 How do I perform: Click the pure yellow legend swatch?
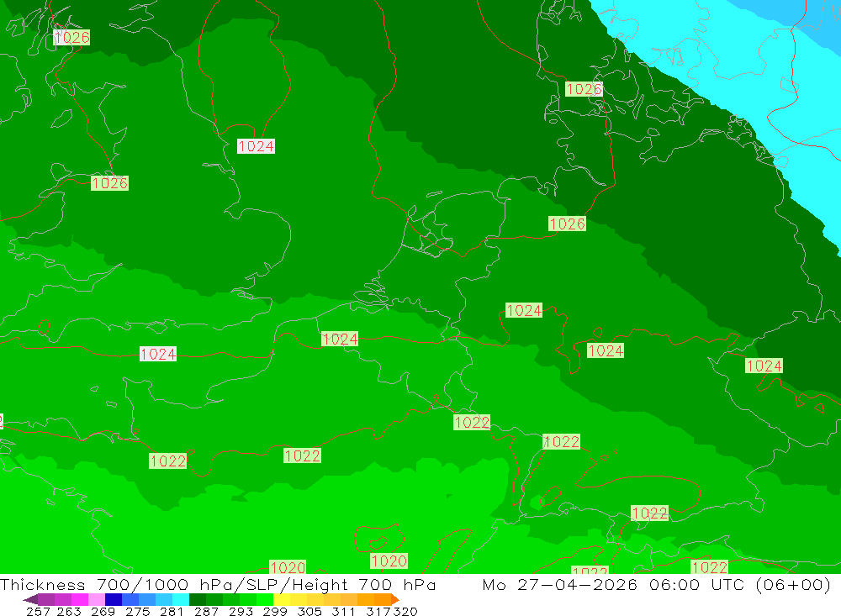[x=282, y=599]
